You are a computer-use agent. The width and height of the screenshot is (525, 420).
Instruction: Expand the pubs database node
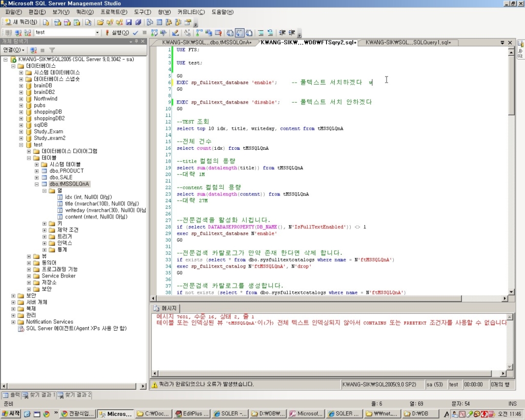coord(21,105)
